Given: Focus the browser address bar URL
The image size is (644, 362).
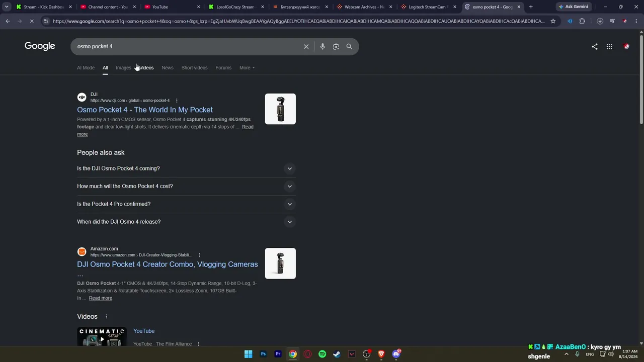Looking at the screenshot, I should click(298, 21).
